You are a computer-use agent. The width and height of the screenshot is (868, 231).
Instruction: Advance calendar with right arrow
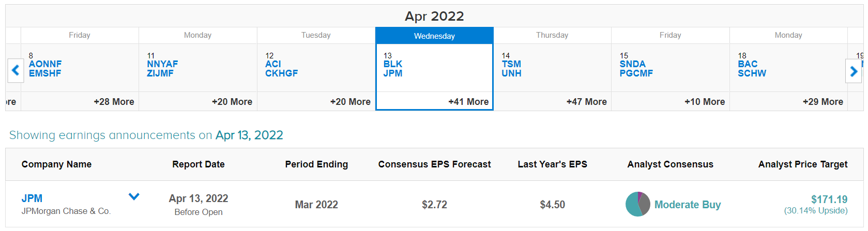tap(854, 71)
